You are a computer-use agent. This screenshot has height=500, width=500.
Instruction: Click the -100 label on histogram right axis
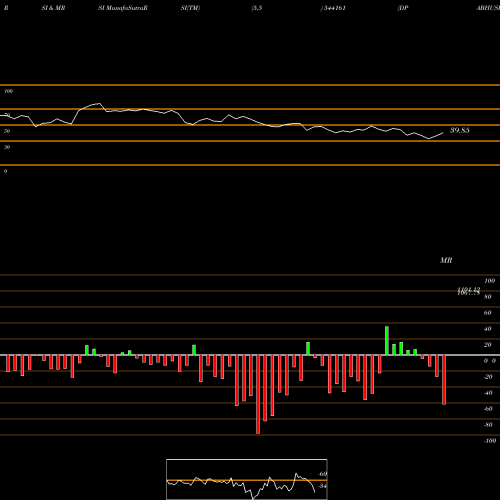click(490, 441)
